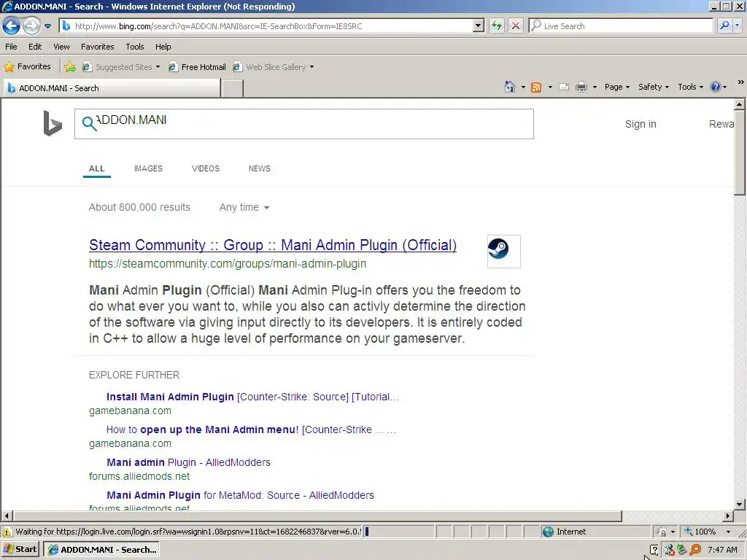Viewport: 747px width, 560px height.
Task: Open How to open up Mani Admin menu link
Action: 251,429
